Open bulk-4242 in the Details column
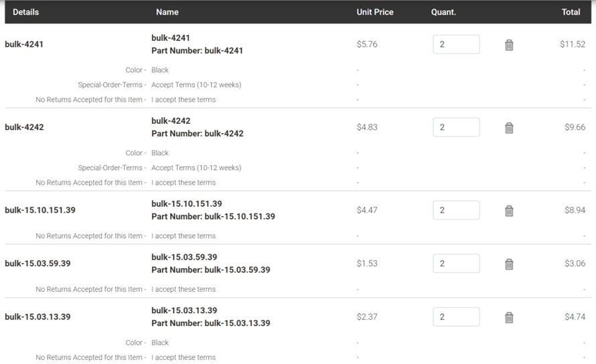Image resolution: width=596 pixels, height=364 pixels. [x=24, y=127]
